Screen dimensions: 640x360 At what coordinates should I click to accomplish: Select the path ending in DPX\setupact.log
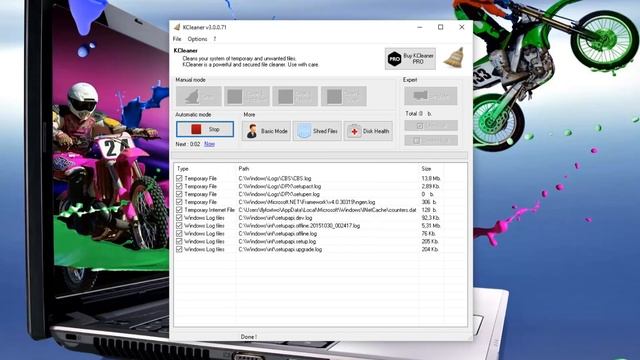pyautogui.click(x=280, y=186)
